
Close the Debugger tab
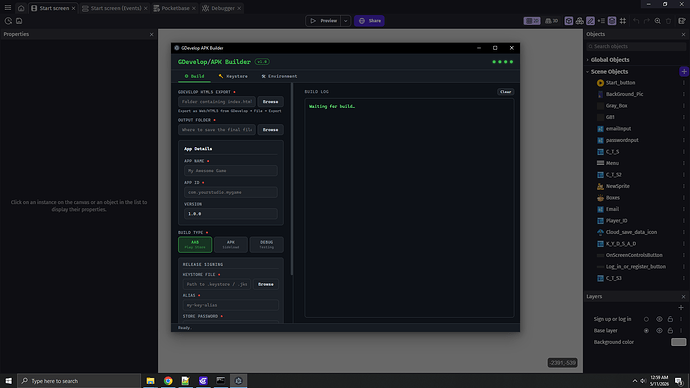239,8
